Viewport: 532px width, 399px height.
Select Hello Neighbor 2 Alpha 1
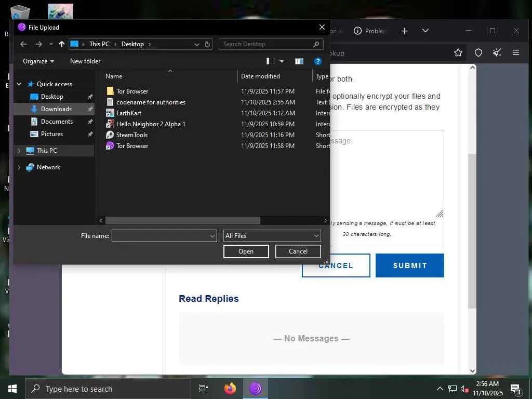click(x=151, y=124)
